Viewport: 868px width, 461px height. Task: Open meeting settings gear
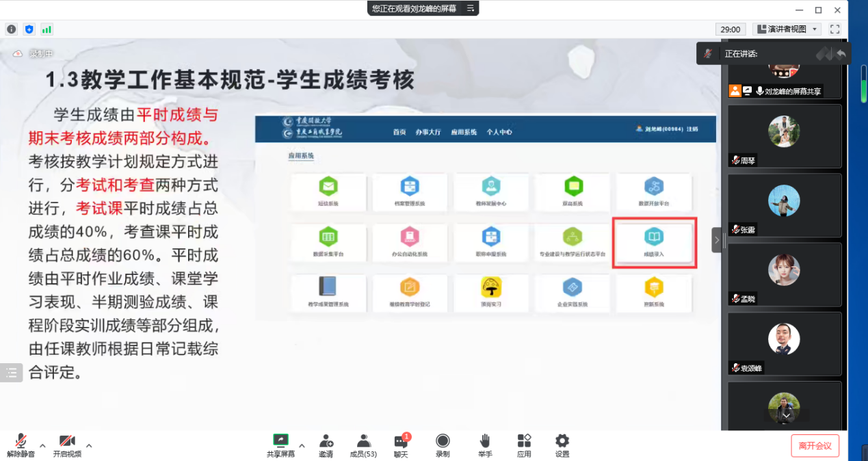562,445
